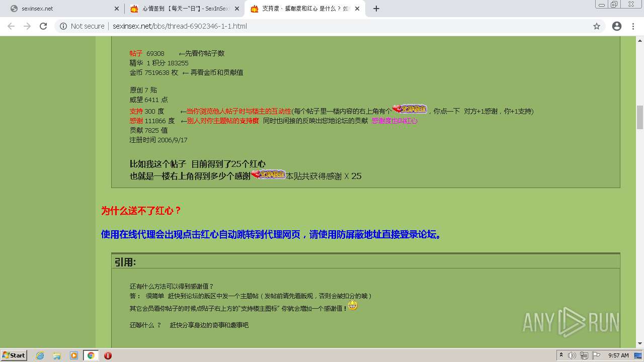The width and height of the screenshot is (644, 362).
Task: Select the Chrome taskbar button
Action: (x=91, y=355)
